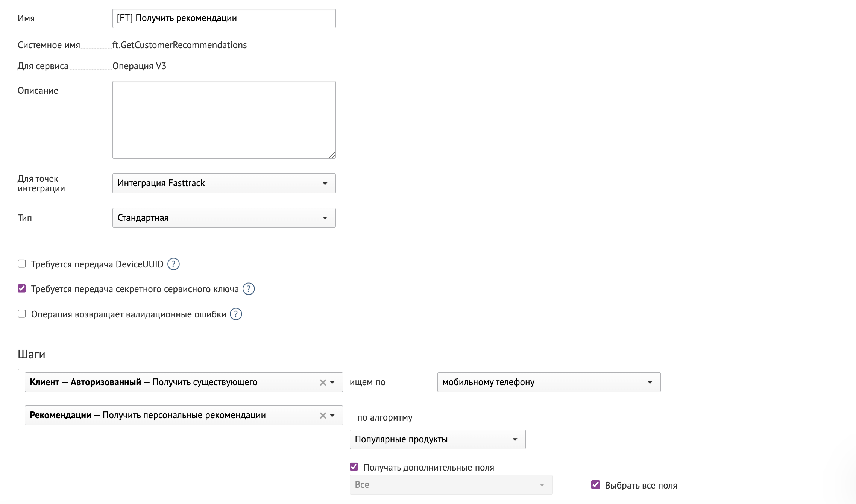Disable «Требуется передача секретного сервисного ключа»
Image resolution: width=856 pixels, height=504 pixels.
21,288
